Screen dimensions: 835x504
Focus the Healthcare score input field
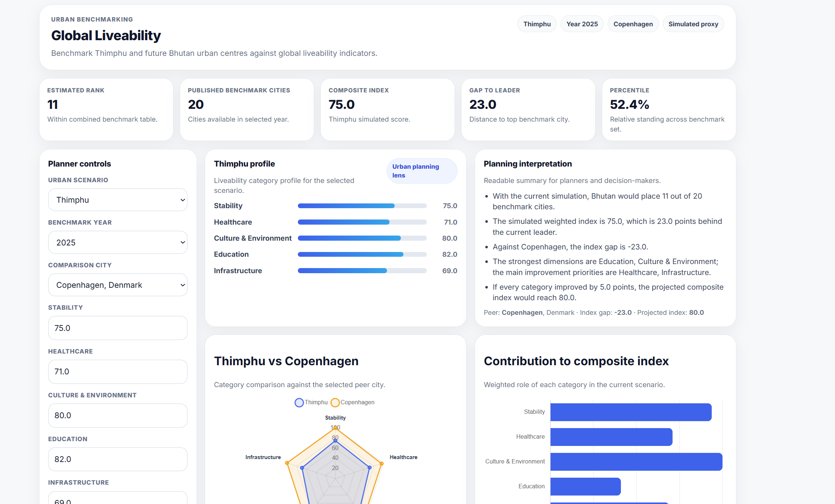pos(118,372)
